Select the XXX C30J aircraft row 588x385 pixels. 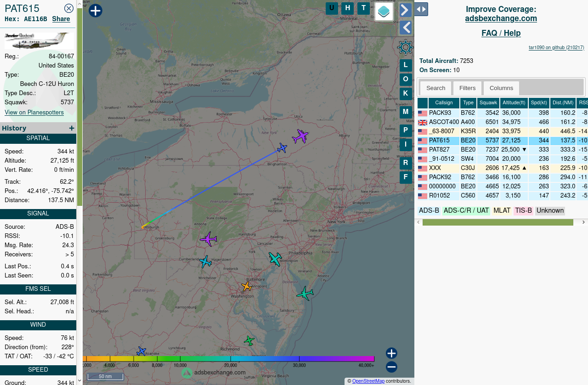(x=503, y=168)
